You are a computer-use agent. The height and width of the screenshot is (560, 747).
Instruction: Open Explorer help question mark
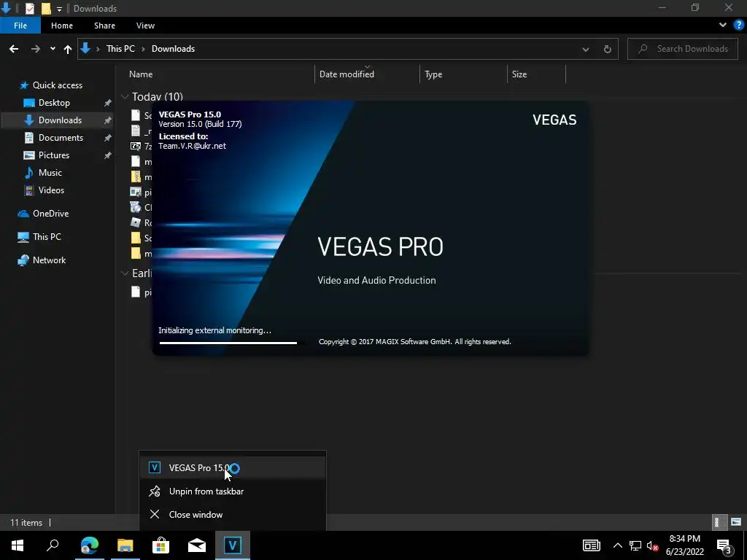coord(739,26)
